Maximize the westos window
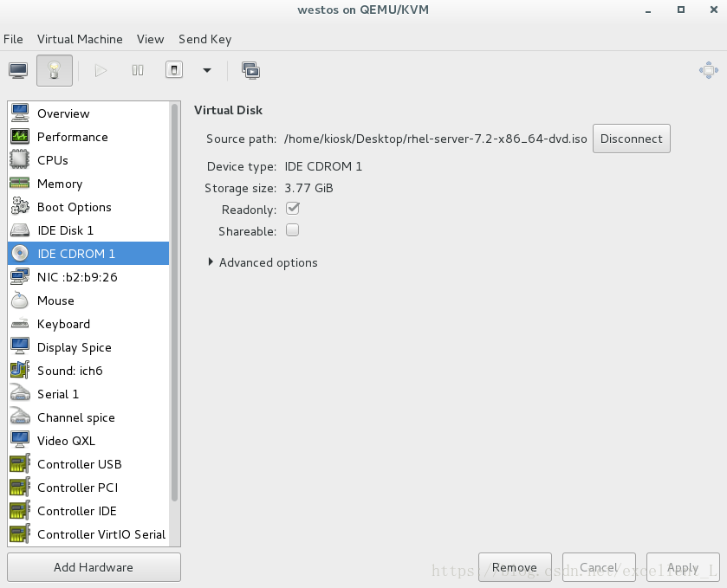727x588 pixels. pos(680,10)
